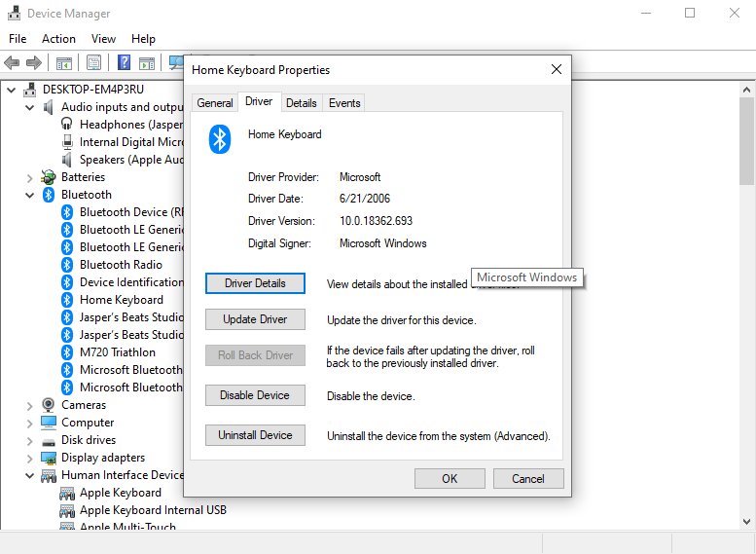
Task: Toggle the Show/Hide Console Tree toolbar icon
Action: click(x=63, y=62)
